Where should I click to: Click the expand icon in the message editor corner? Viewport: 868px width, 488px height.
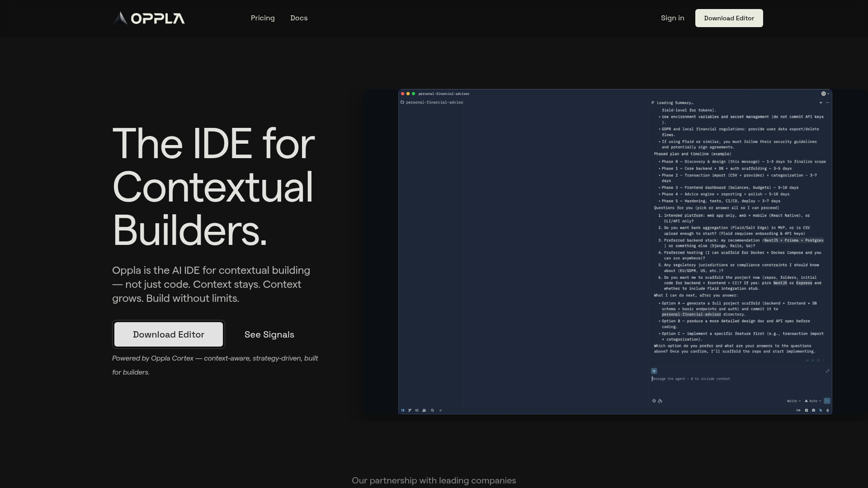point(828,371)
